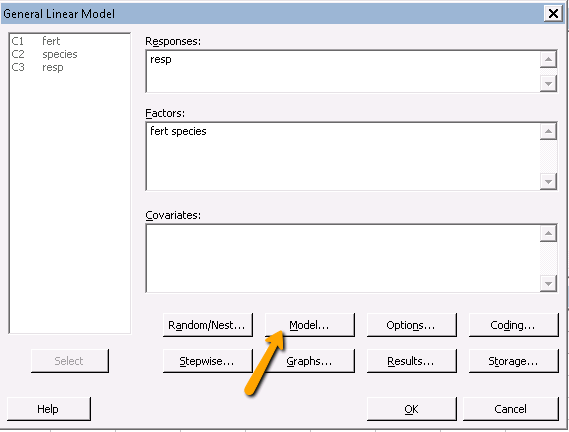569x432 pixels.
Task: Open the Stepwise... dialog
Action: [208, 361]
